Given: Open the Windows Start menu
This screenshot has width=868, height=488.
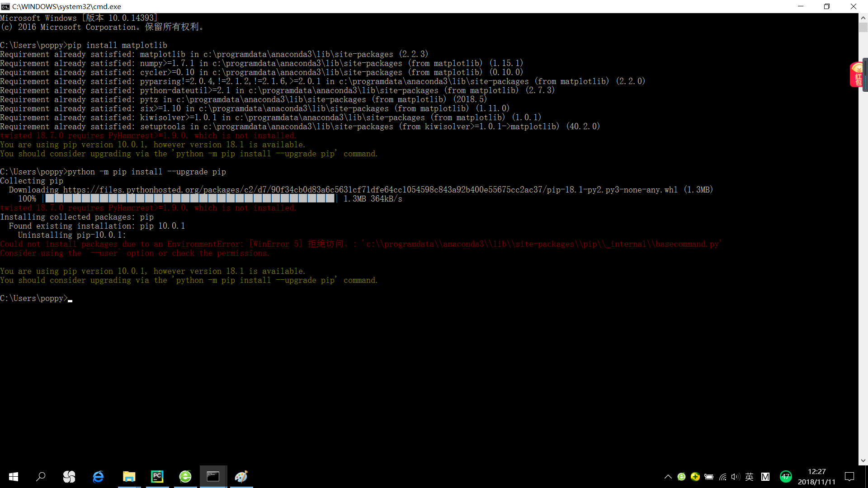Looking at the screenshot, I should pyautogui.click(x=14, y=477).
